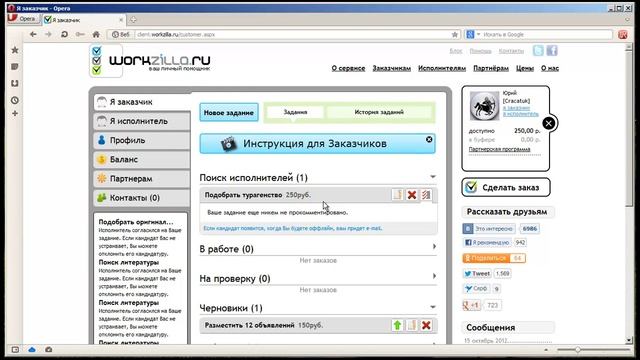Click the Opera Link cloud icon in status bar
640x360 pixels.
coord(32,349)
